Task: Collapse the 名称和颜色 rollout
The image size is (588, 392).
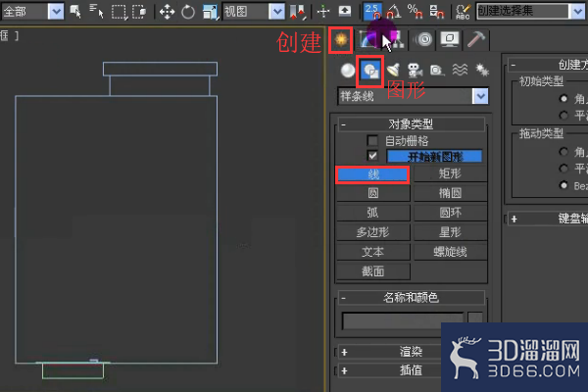Action: (x=412, y=298)
